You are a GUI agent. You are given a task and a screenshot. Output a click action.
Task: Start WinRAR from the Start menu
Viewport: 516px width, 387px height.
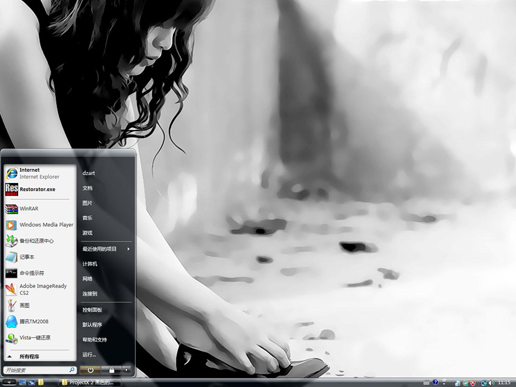[x=39, y=209]
